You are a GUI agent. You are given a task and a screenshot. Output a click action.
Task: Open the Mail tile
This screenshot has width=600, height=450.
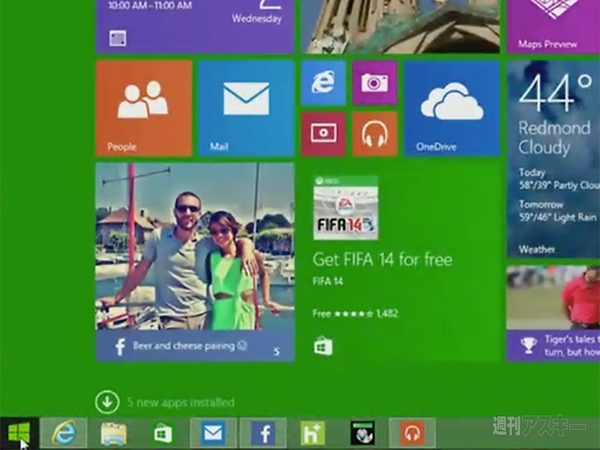click(x=246, y=108)
